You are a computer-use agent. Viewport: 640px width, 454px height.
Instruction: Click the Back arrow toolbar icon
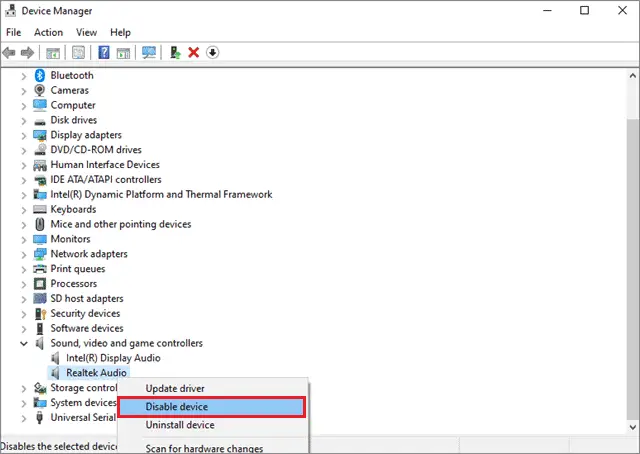(9, 53)
